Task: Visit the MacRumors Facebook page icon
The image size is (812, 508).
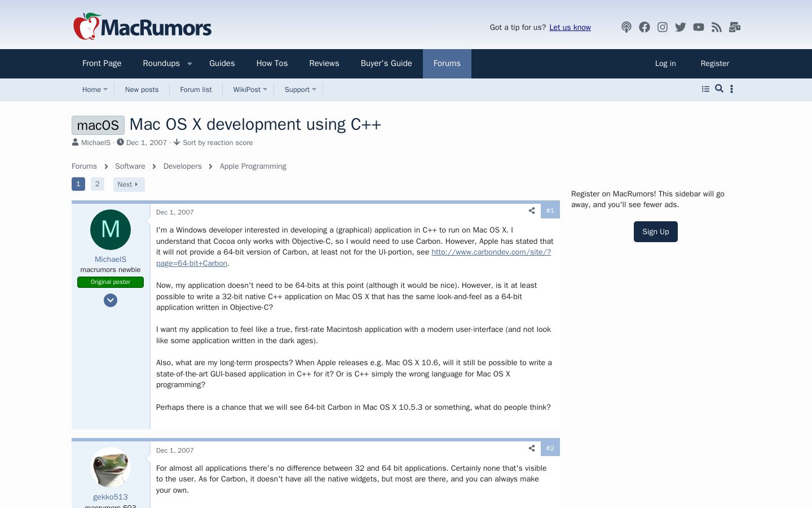Action: 645,27
